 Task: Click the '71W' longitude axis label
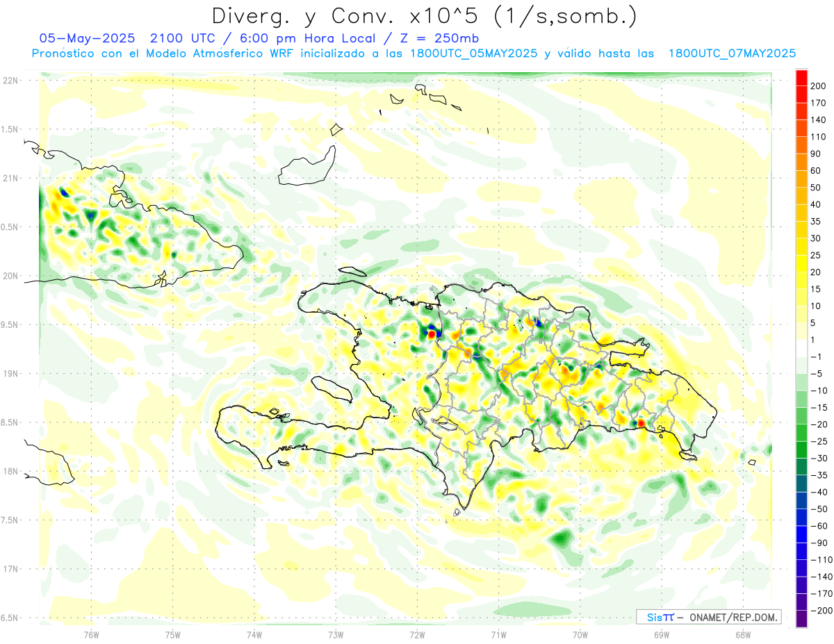coord(498,634)
